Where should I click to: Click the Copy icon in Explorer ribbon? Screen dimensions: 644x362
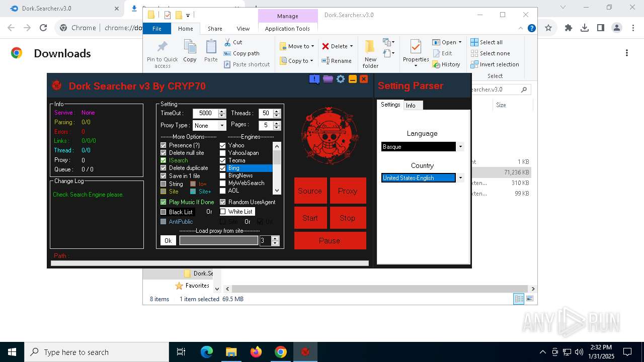coord(190,51)
